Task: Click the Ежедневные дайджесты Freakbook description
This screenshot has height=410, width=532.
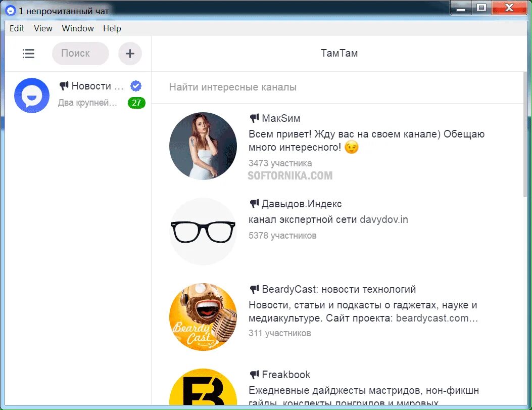Action: (364, 396)
